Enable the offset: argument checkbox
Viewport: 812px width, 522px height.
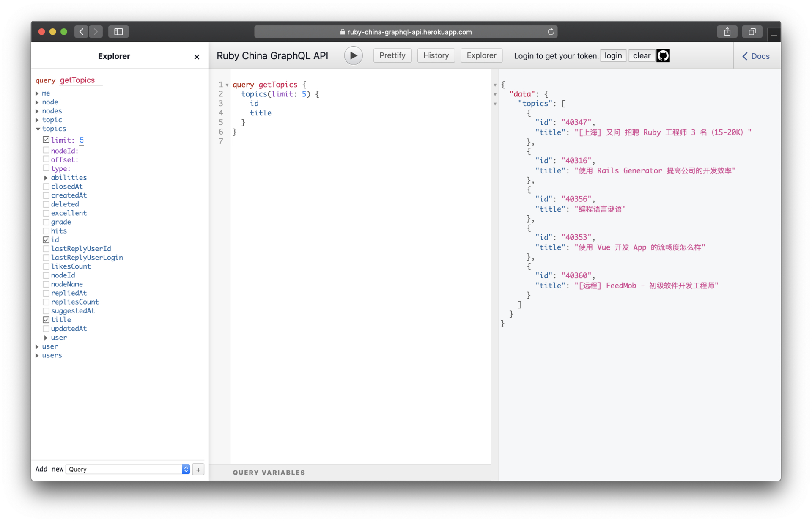tap(46, 159)
